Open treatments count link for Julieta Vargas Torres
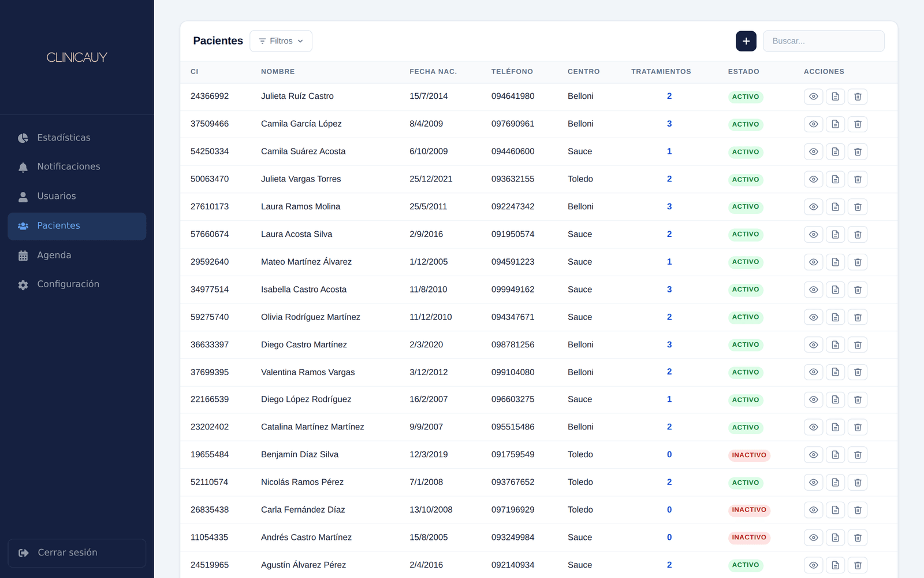 pyautogui.click(x=669, y=179)
